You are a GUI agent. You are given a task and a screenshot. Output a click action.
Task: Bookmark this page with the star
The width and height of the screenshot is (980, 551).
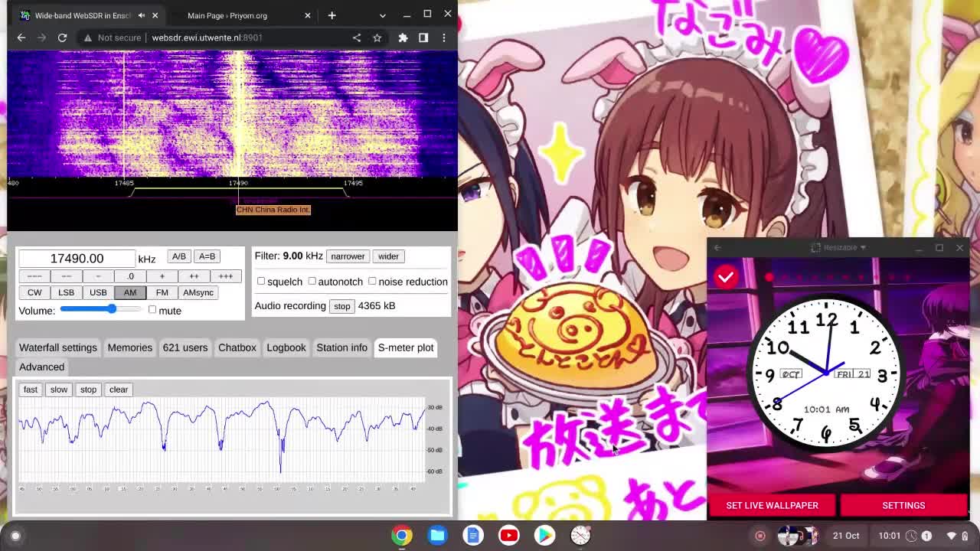[x=377, y=37]
